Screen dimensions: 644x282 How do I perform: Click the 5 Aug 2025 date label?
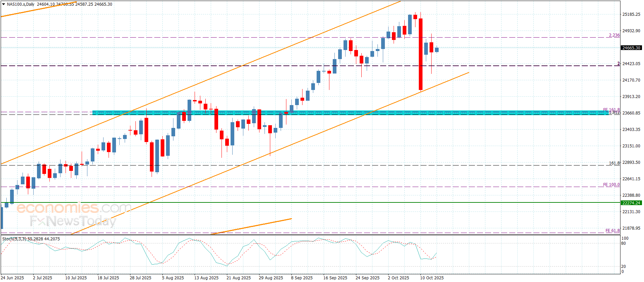pos(173,278)
